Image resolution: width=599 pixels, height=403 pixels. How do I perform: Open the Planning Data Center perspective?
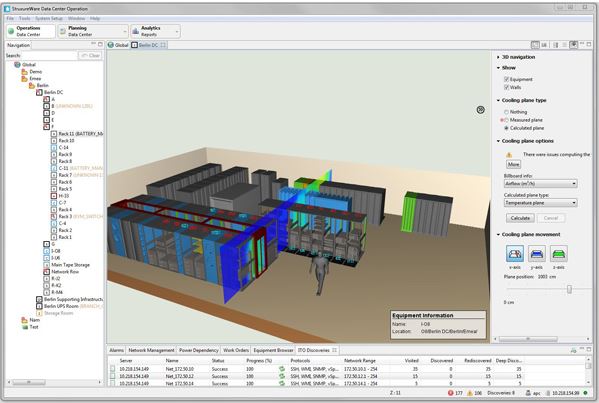93,31
